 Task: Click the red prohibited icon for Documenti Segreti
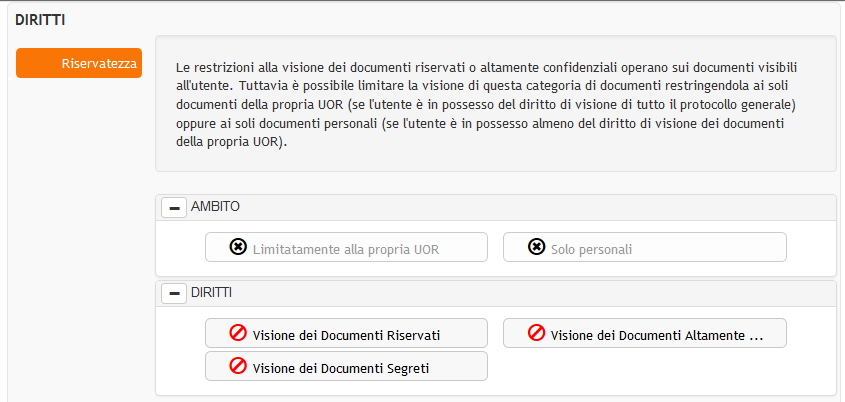[x=238, y=366]
